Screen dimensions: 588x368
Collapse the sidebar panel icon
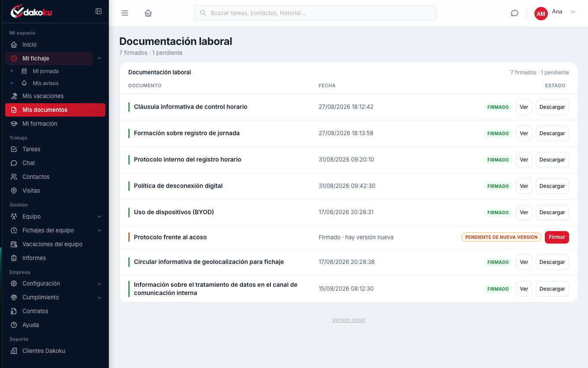tap(99, 12)
